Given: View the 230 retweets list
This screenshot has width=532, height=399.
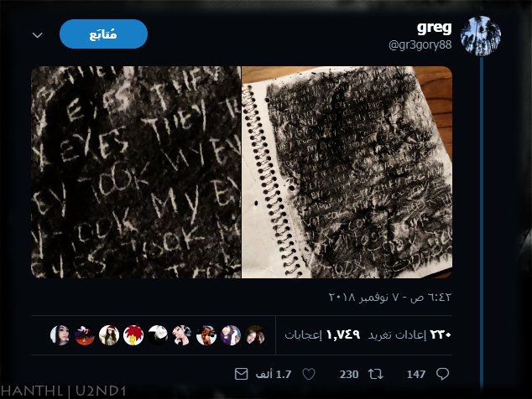Looking at the screenshot, I should click(409, 334).
